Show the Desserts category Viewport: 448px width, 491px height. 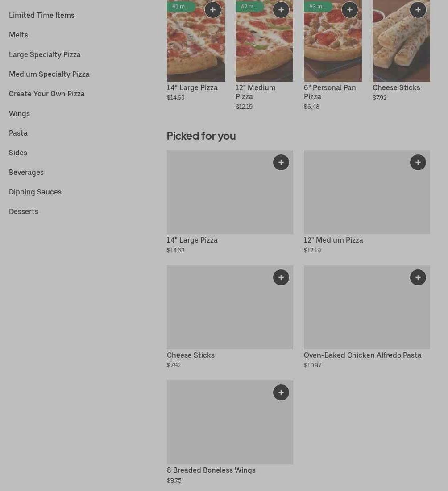(24, 211)
